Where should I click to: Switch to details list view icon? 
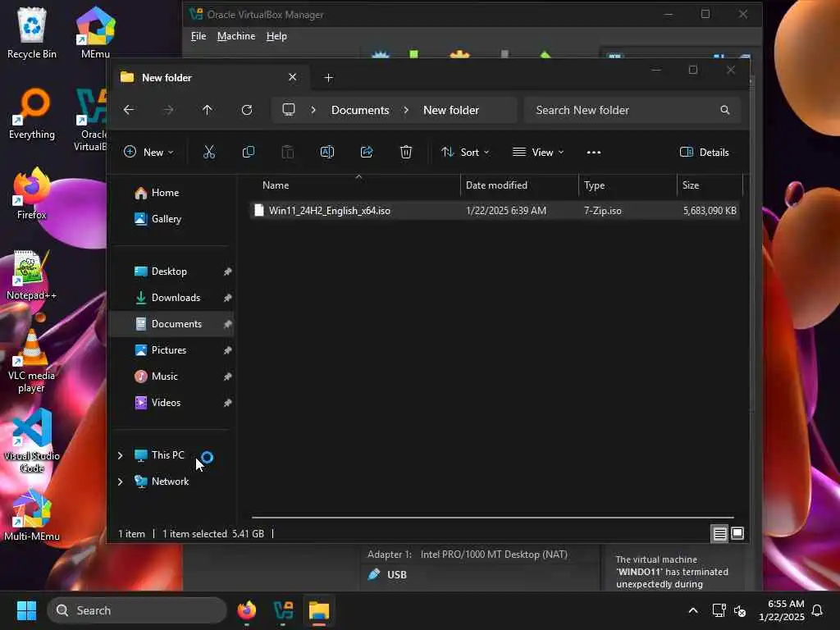719,533
